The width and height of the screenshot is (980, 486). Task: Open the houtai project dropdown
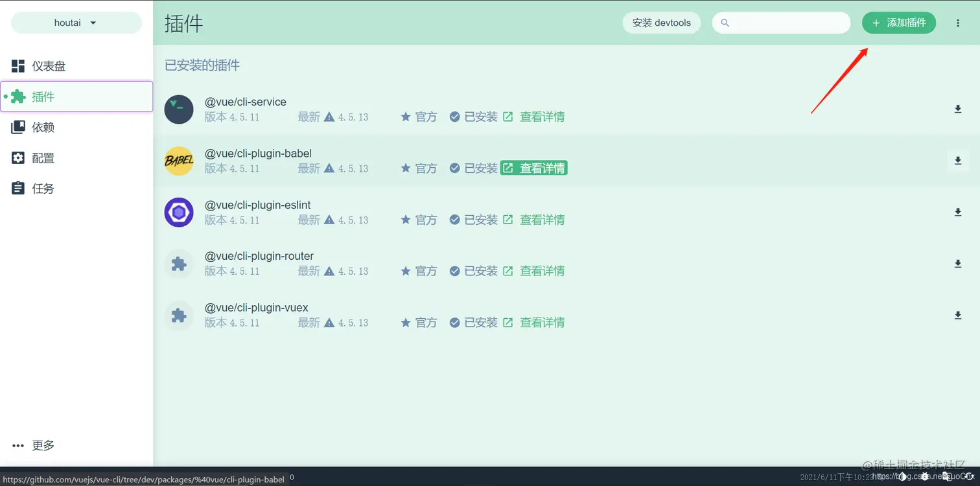76,23
